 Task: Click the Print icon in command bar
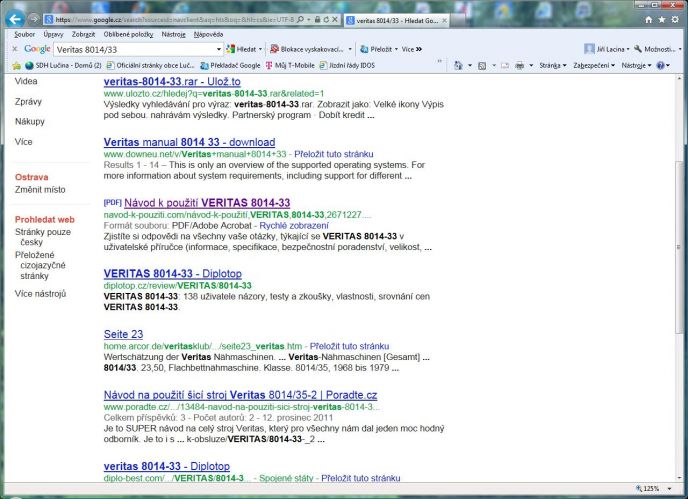[520, 66]
